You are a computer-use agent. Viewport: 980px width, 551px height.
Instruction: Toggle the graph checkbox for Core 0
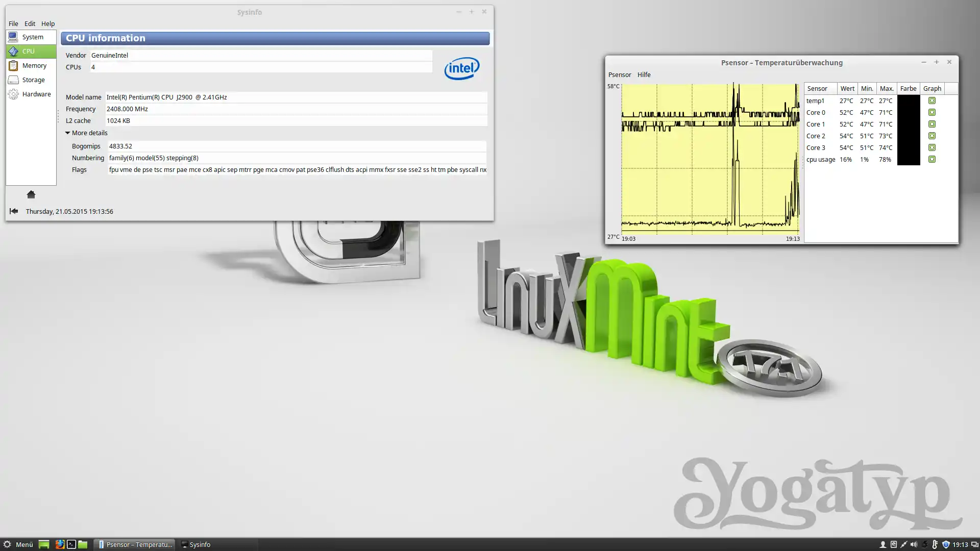(932, 112)
